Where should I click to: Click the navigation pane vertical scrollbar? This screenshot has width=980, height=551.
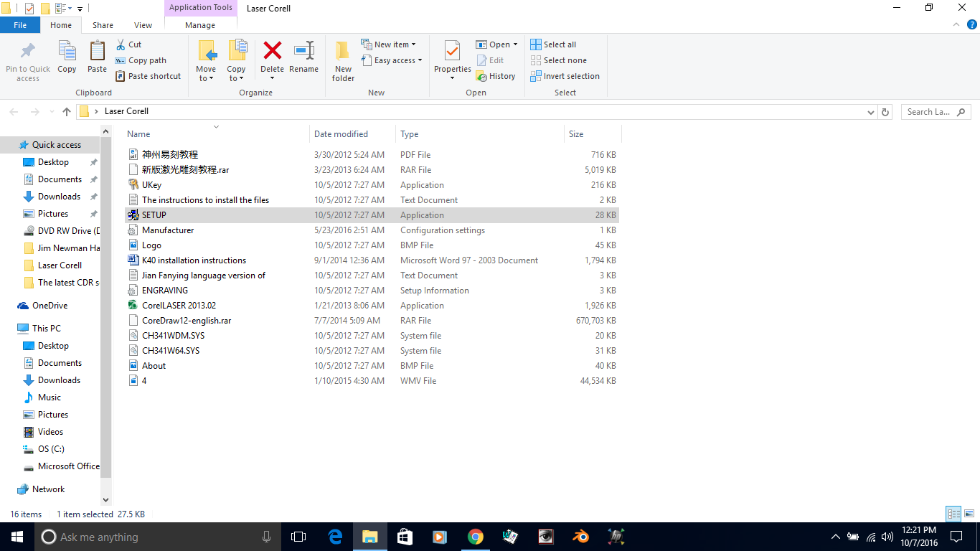tap(106, 301)
